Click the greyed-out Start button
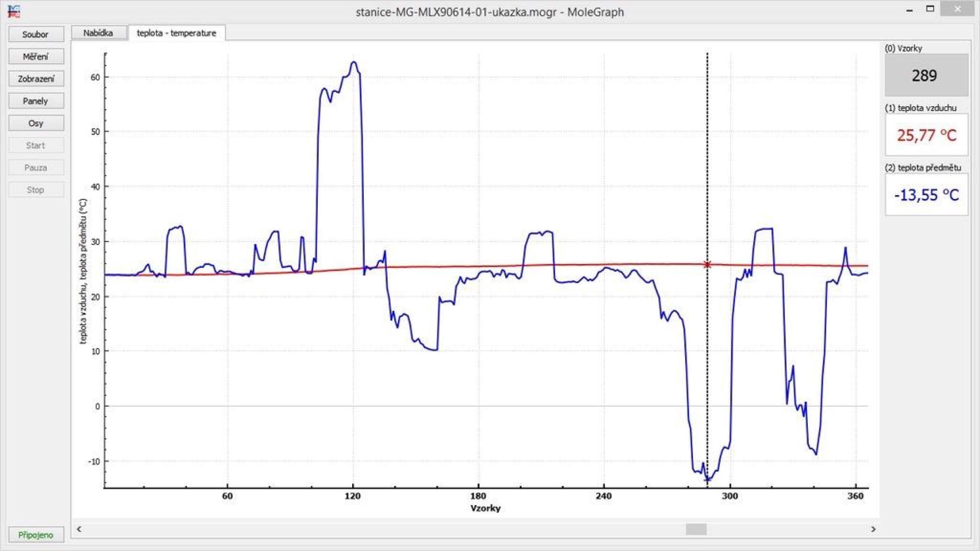The height and width of the screenshot is (551, 980). [36, 145]
